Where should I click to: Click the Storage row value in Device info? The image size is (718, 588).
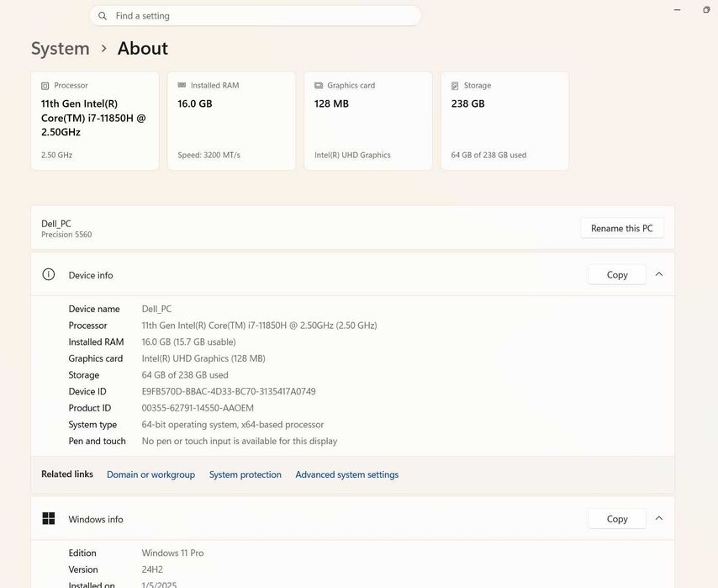click(185, 375)
